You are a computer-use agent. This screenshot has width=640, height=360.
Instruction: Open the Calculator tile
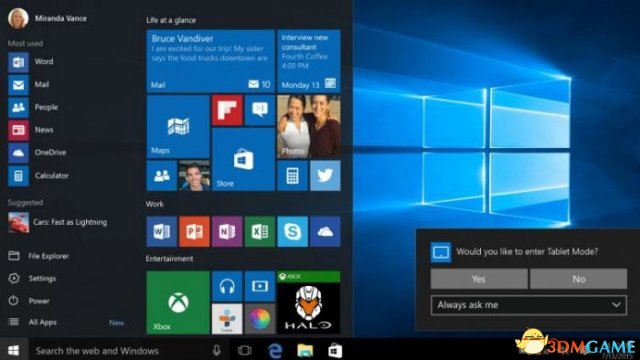pos(292,176)
